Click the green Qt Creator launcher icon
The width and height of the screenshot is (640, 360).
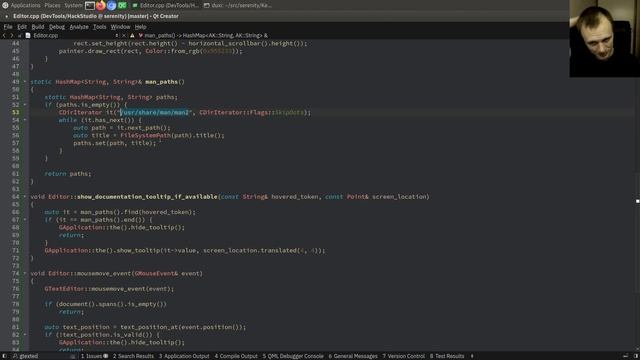[122, 5]
